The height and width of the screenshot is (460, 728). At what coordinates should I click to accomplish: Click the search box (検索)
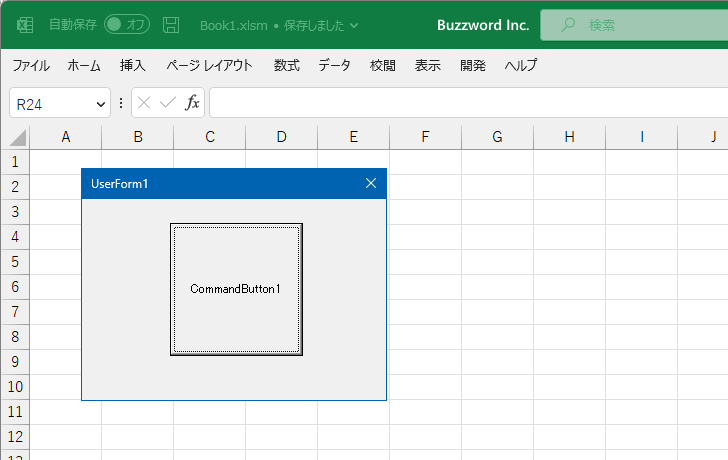(x=634, y=25)
